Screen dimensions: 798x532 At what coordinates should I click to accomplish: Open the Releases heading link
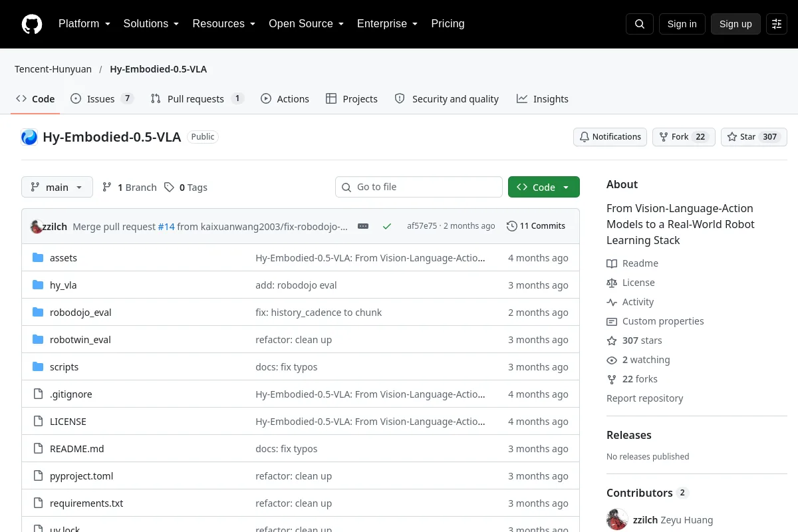click(629, 435)
